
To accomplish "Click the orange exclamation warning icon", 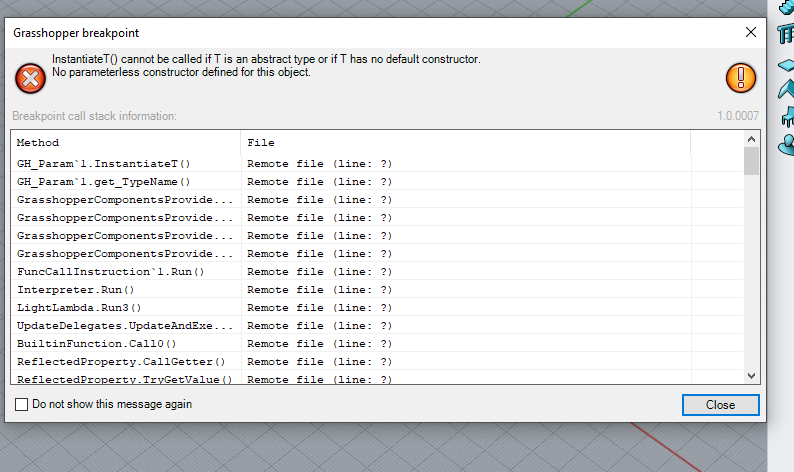I will click(x=741, y=78).
